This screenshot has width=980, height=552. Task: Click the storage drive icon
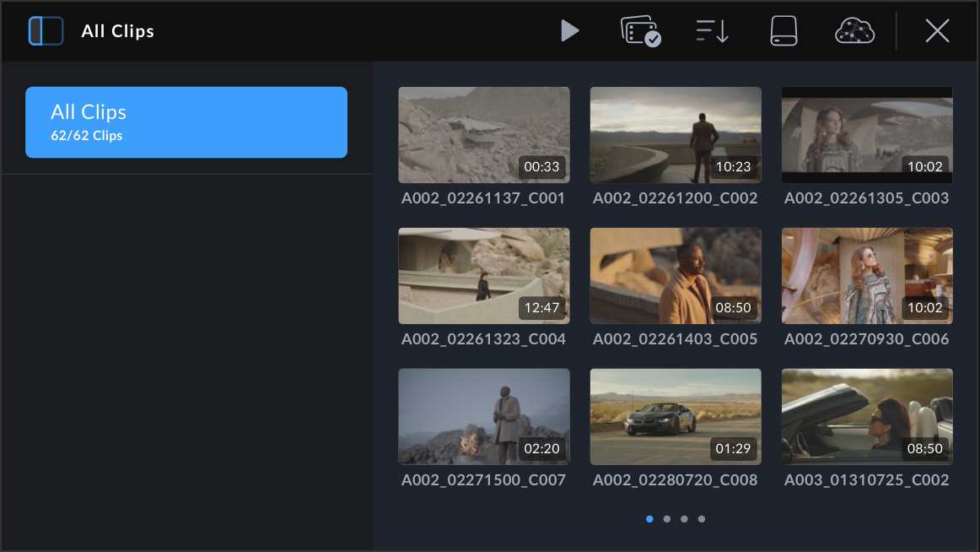783,31
